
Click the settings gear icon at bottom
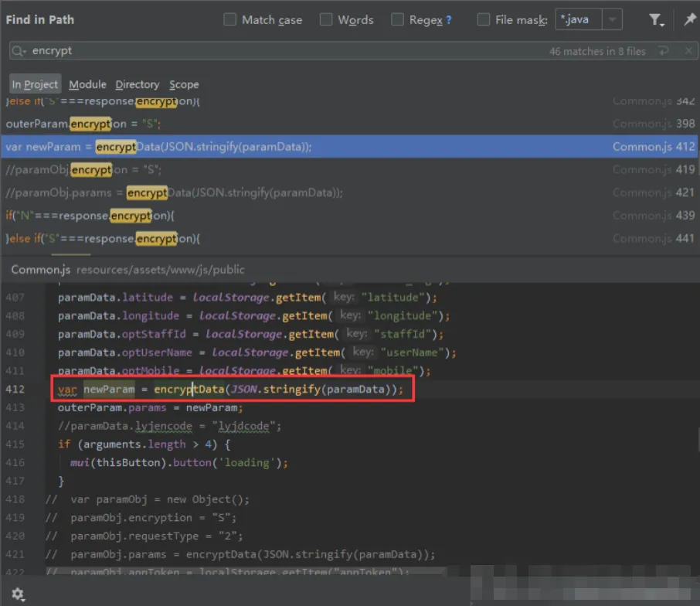click(17, 594)
